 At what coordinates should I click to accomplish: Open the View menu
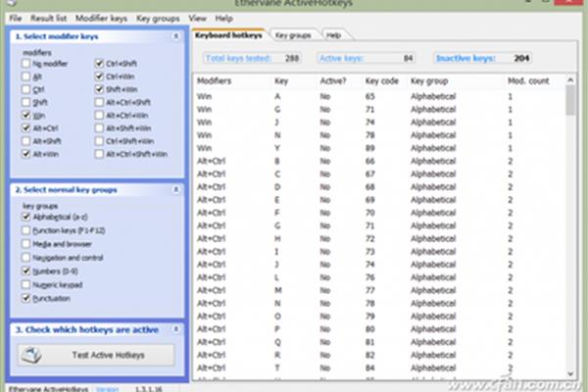tap(197, 19)
